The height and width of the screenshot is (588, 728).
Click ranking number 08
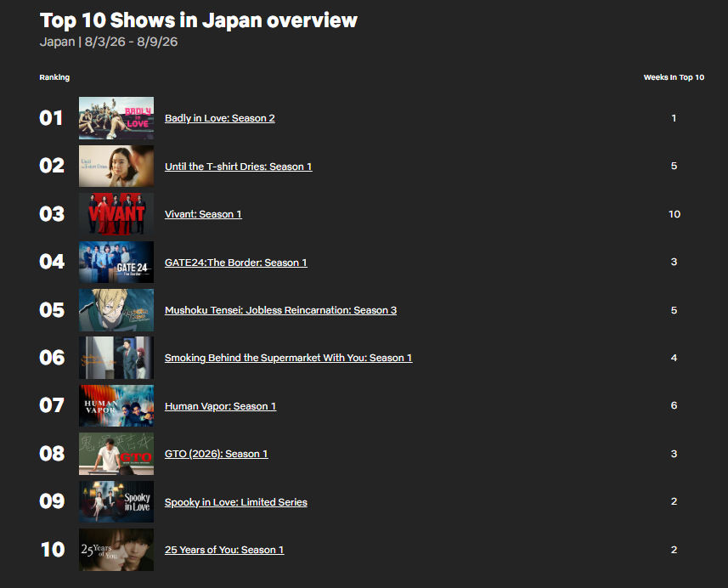[x=52, y=454]
